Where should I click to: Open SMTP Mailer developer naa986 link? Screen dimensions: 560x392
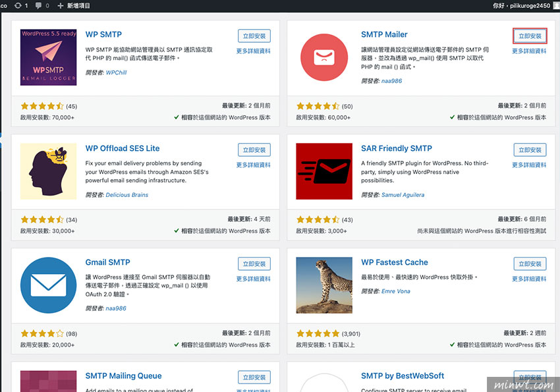[x=391, y=81]
